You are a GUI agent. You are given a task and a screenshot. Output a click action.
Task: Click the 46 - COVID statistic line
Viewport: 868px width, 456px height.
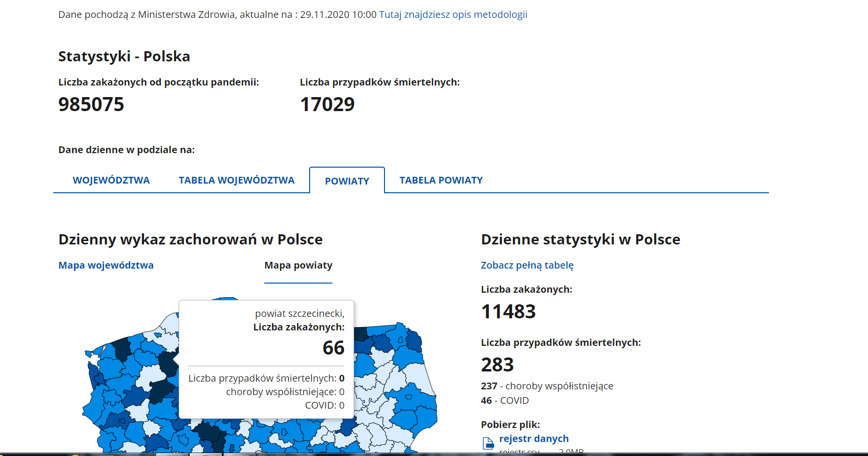click(505, 400)
